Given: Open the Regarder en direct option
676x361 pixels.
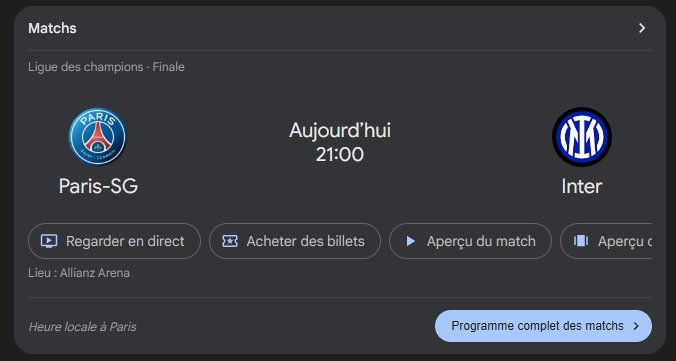Looking at the screenshot, I should pos(114,241).
